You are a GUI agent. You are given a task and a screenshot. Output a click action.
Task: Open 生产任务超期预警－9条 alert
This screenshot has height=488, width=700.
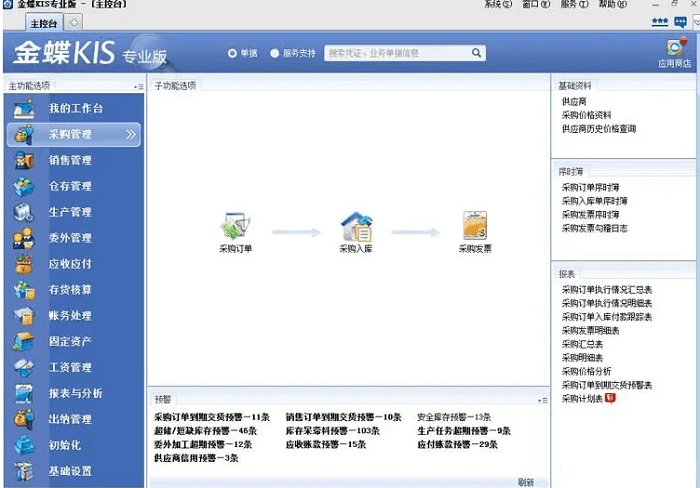(464, 431)
